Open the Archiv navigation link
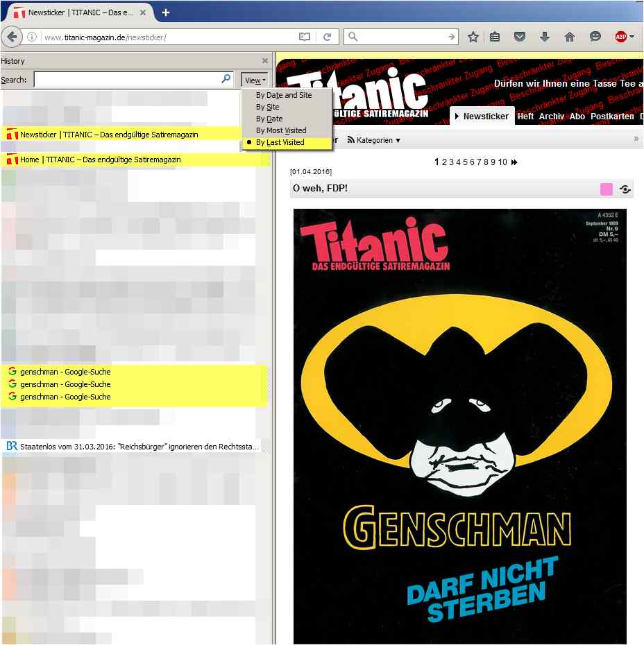 (552, 117)
